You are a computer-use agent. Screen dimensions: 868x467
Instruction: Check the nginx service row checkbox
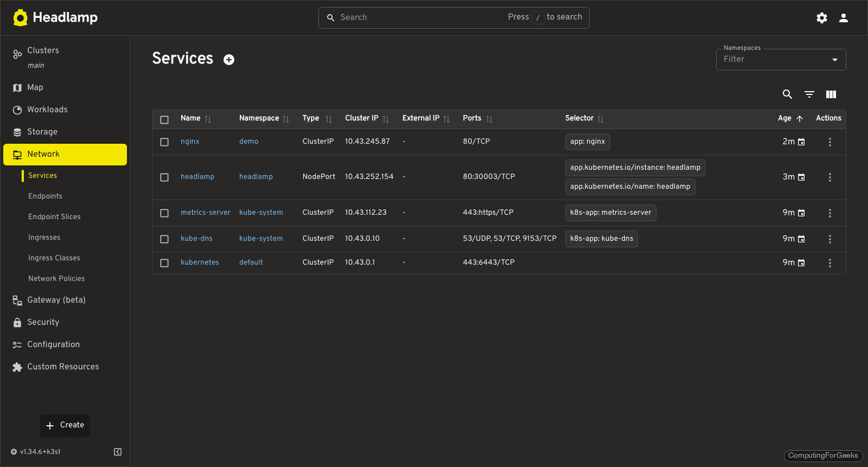coord(164,142)
